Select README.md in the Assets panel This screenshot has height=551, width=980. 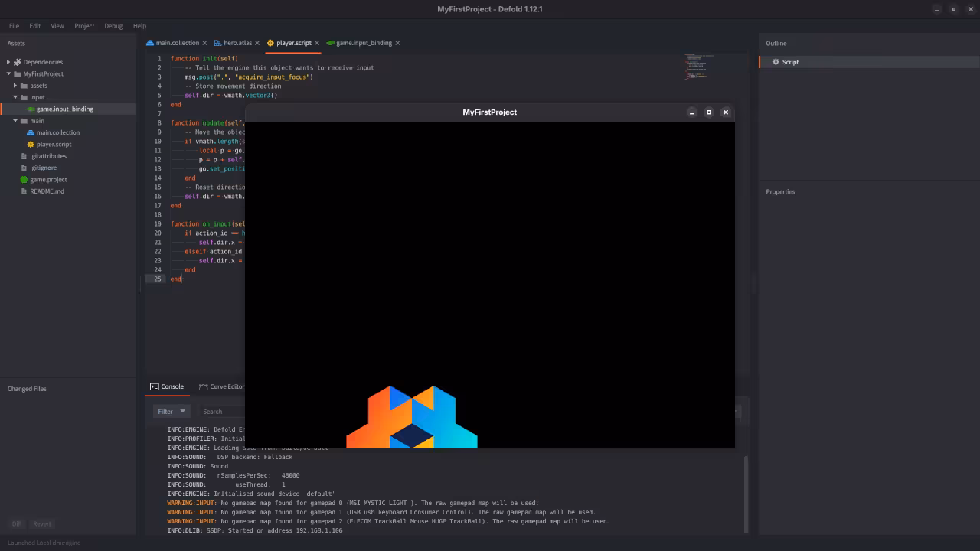coord(47,191)
